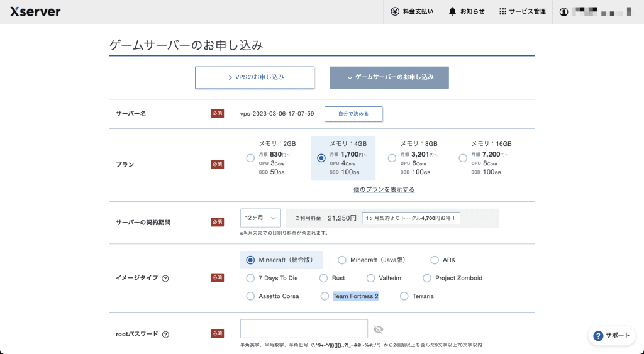Click the help icon beside rootパスワード
This screenshot has height=354, width=644.
[x=165, y=335]
